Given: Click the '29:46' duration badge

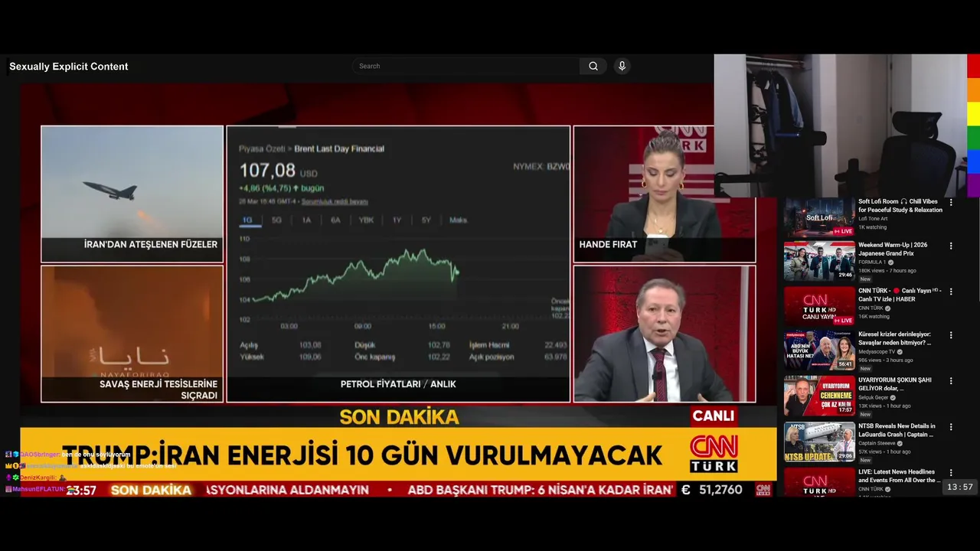Looking at the screenshot, I should [x=845, y=275].
